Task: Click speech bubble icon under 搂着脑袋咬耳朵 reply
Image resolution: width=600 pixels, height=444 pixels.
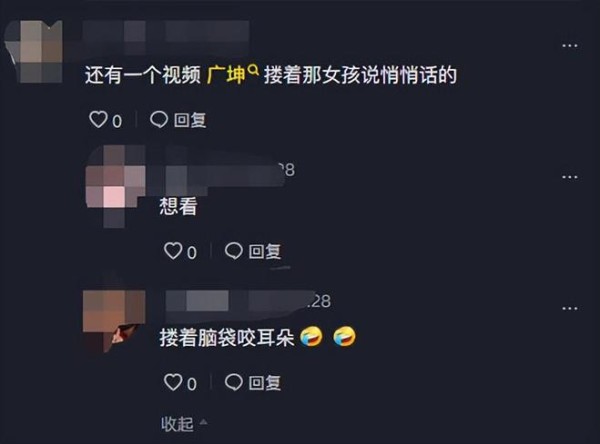Action: (x=233, y=382)
